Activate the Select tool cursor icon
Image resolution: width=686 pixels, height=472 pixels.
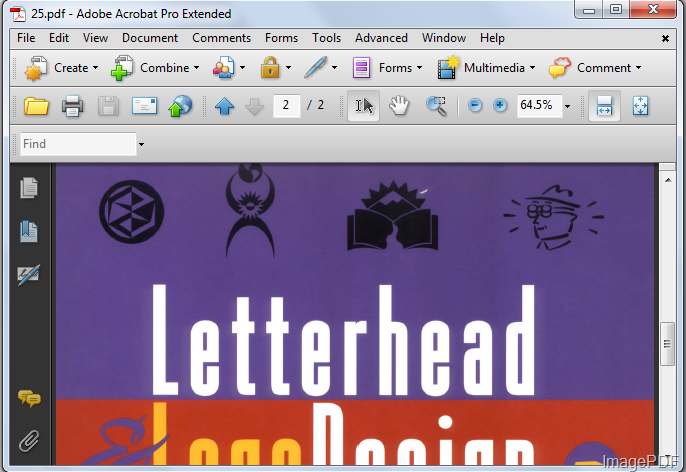(x=364, y=106)
